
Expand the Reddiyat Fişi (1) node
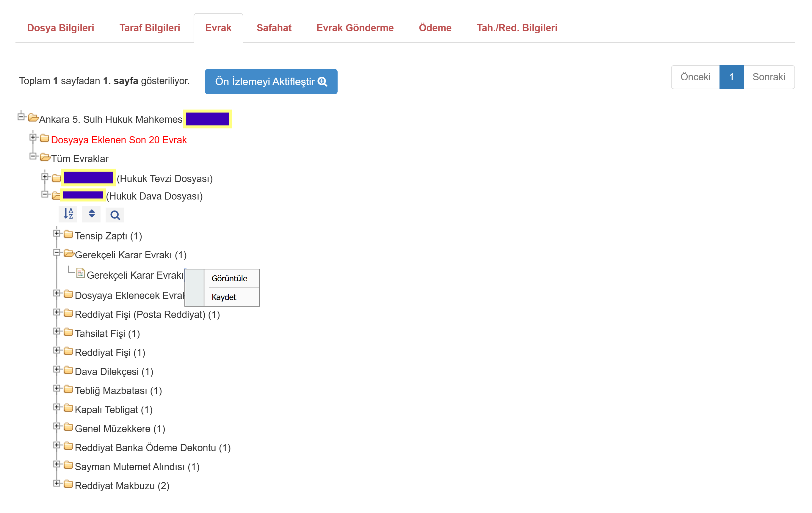57,351
